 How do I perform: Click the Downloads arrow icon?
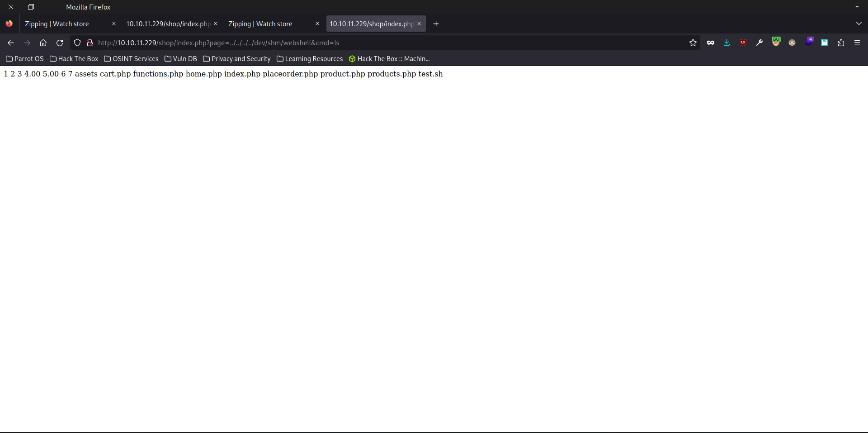point(727,43)
